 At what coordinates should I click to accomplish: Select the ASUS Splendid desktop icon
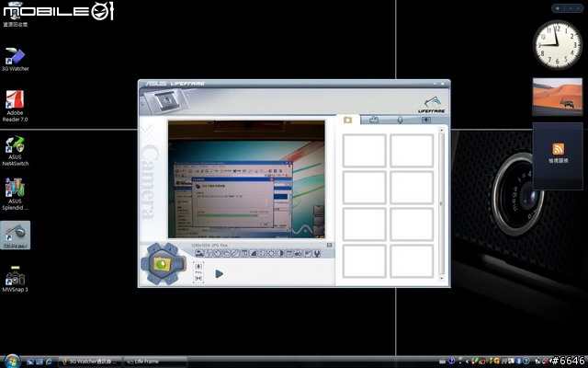click(x=15, y=194)
